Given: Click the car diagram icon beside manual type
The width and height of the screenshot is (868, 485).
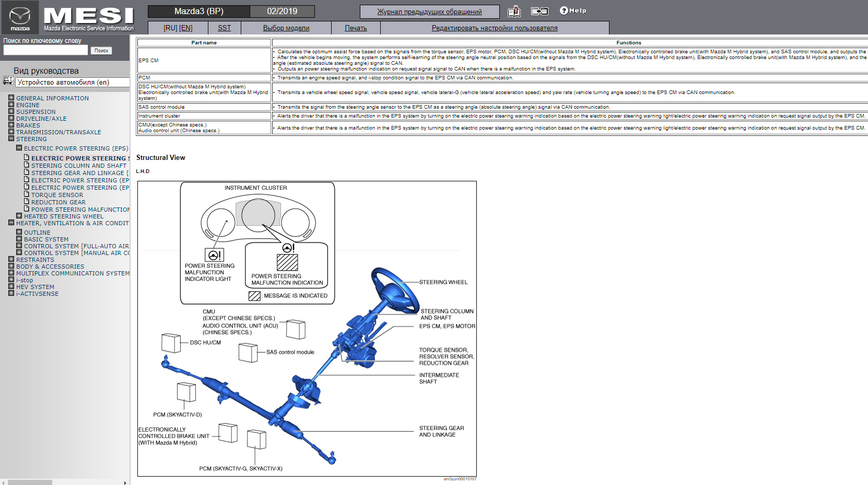Looking at the screenshot, I should (x=8, y=80).
